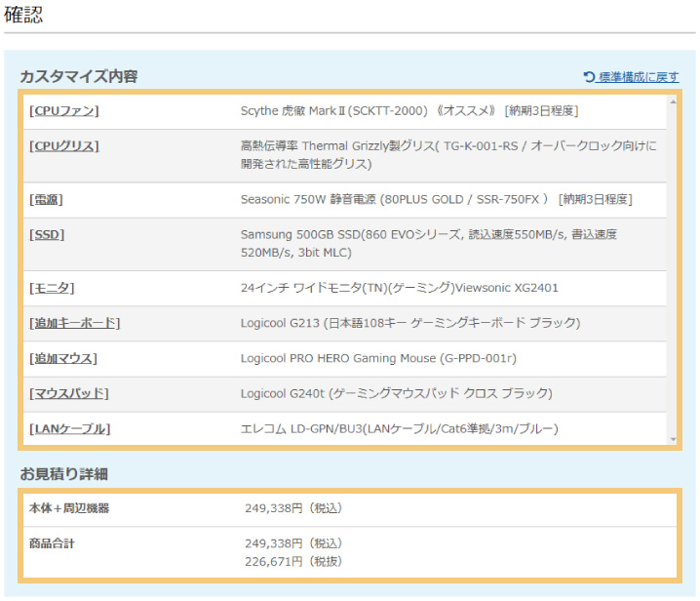Click the 確認 page title

(23, 15)
